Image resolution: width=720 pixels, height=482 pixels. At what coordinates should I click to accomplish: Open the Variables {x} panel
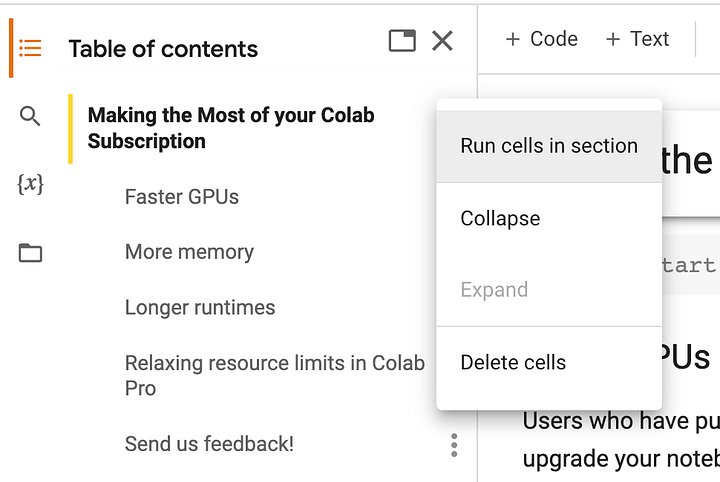point(31,184)
